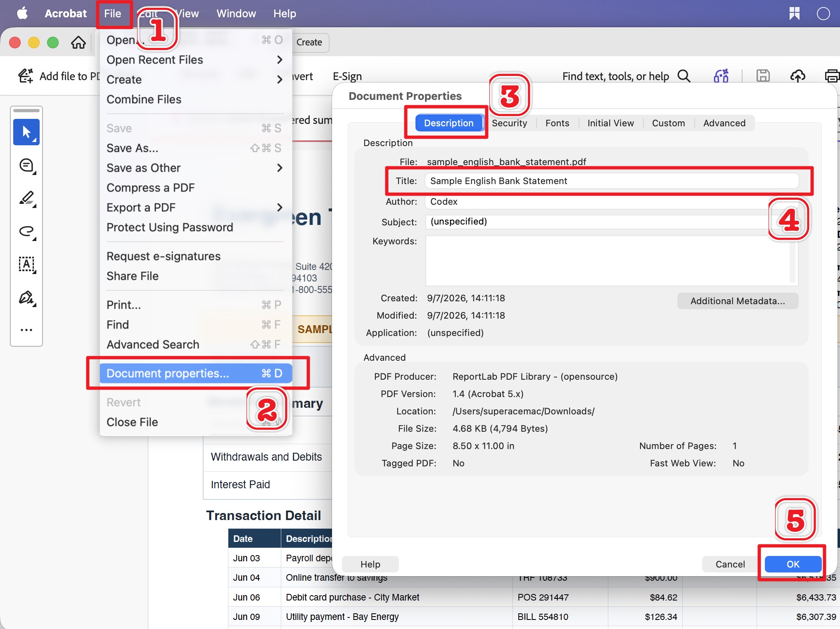Switch to the Description tab
Screen dimensions: 840x629
[448, 123]
